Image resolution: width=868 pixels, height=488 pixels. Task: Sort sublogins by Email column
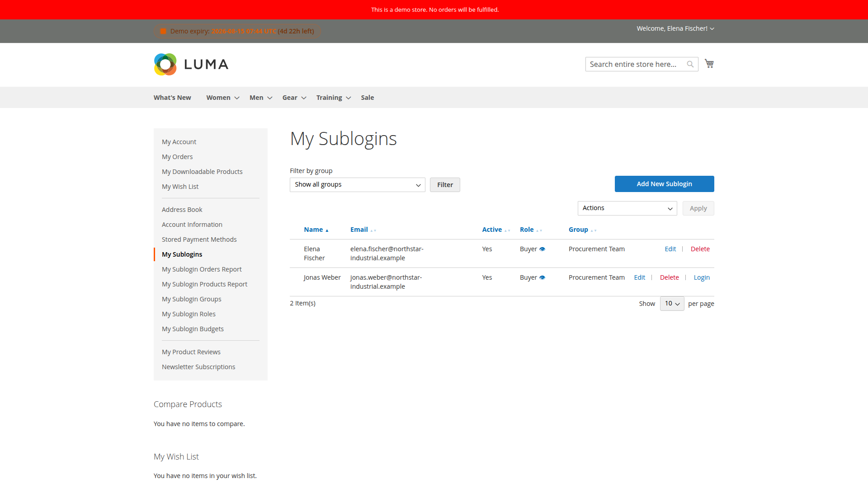pyautogui.click(x=363, y=230)
